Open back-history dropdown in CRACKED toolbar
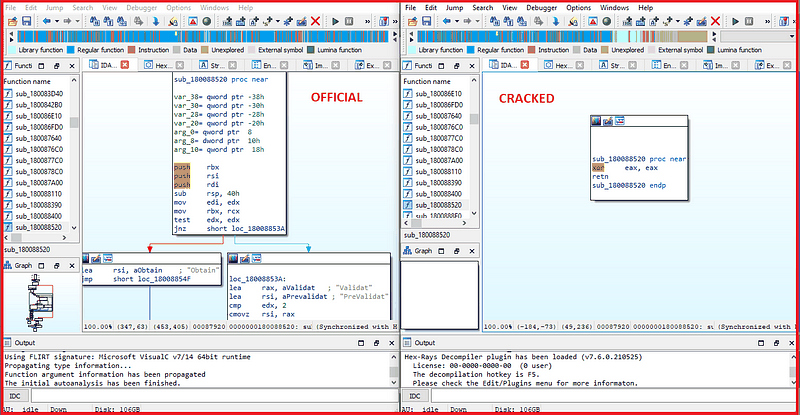Screen dimensions: 800x415 457,21
